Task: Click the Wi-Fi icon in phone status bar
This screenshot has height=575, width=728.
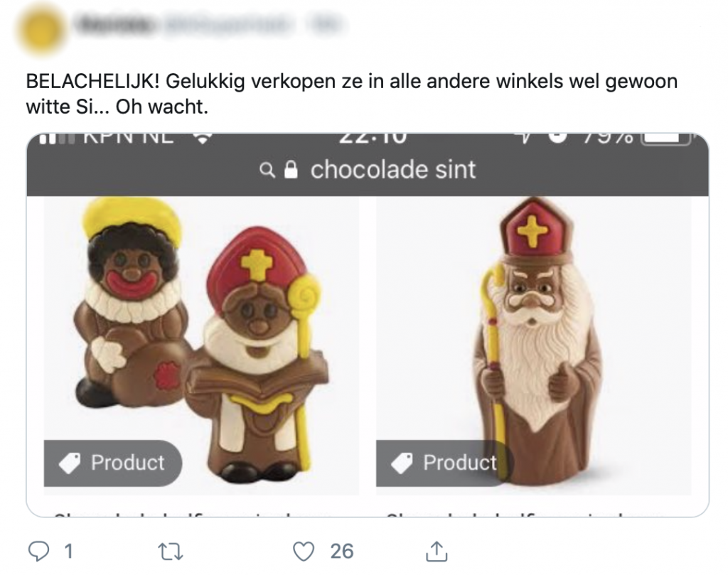Action: tap(203, 138)
